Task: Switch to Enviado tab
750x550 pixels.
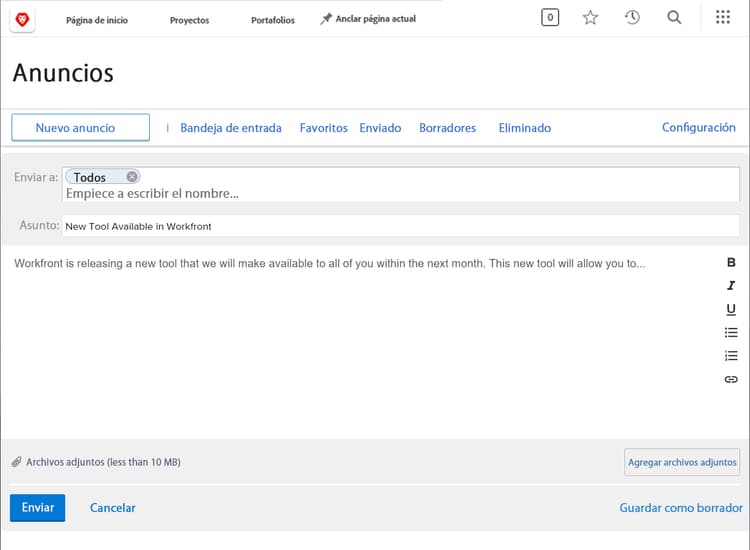Action: 380,128
